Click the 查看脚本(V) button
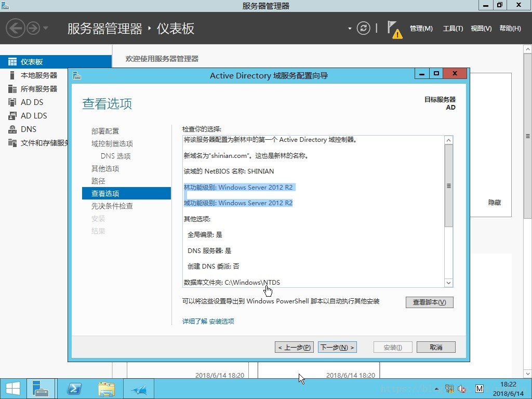 click(x=429, y=302)
